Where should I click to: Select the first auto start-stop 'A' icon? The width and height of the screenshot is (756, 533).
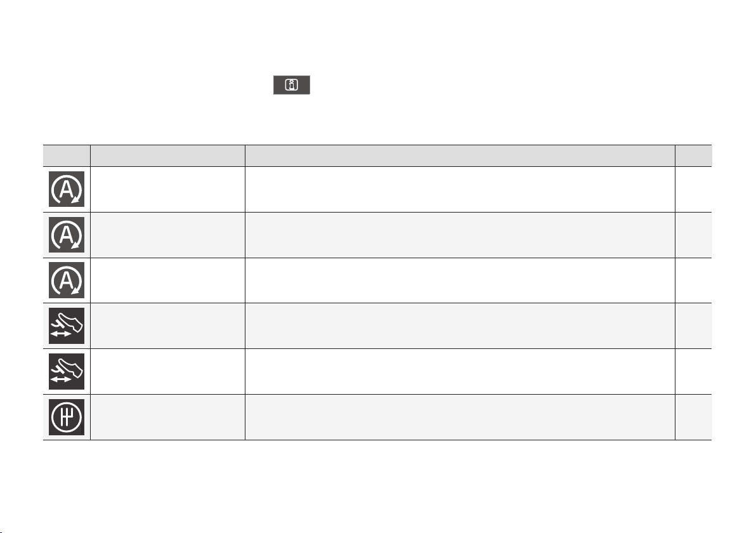[x=67, y=189]
